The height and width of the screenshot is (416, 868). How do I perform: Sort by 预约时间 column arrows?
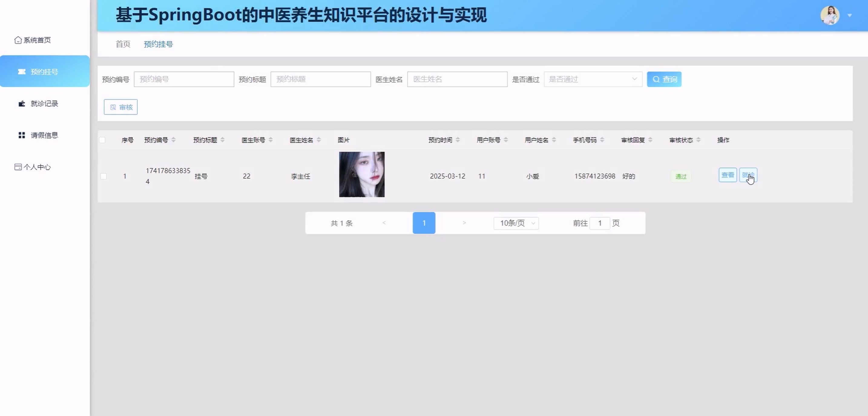click(x=458, y=140)
